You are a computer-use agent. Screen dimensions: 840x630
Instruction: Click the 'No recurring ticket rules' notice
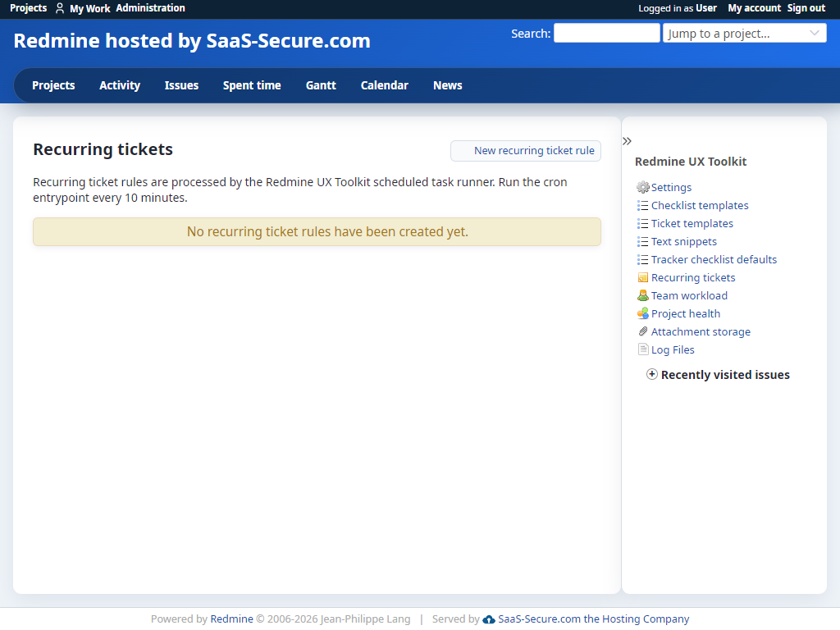tap(317, 232)
